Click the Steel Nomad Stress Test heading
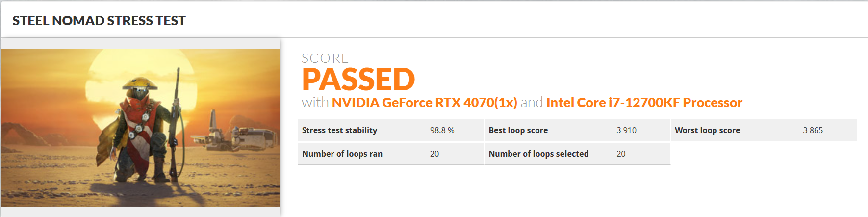Viewport: 868px width, 217px height. click(99, 21)
